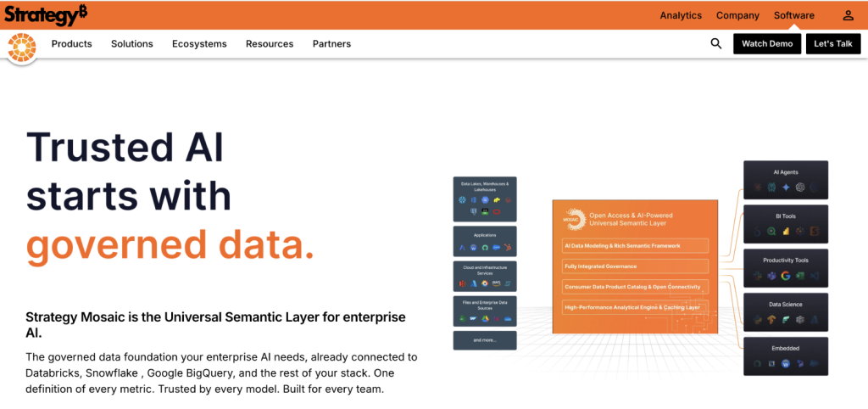Click the Python icon in Data Science card

pos(757,319)
